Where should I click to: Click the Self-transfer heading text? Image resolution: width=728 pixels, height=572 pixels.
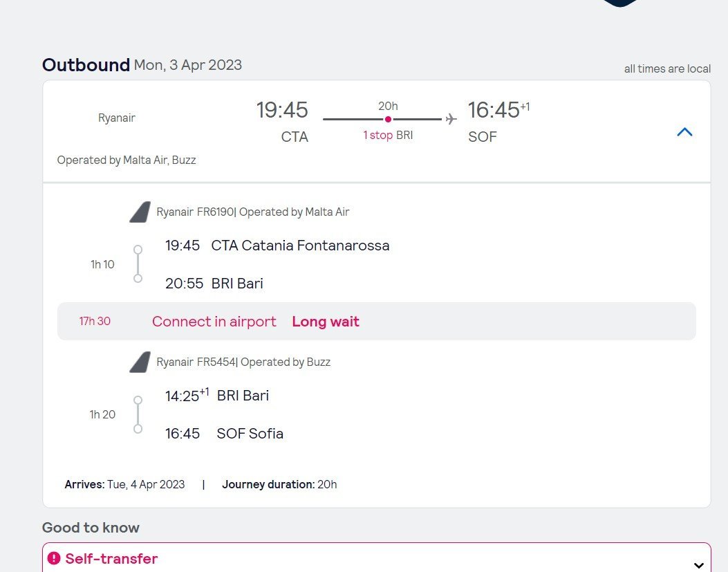(x=111, y=558)
